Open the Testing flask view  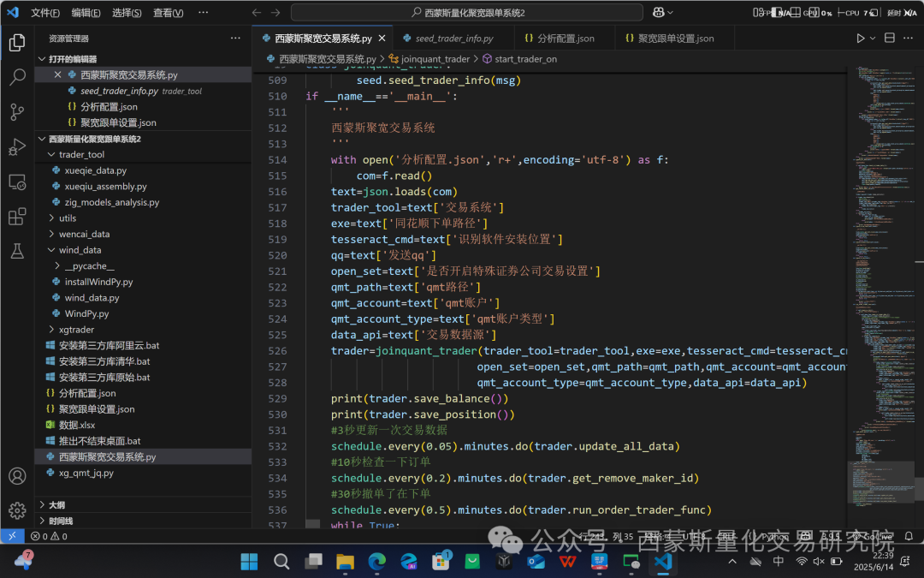click(x=17, y=251)
